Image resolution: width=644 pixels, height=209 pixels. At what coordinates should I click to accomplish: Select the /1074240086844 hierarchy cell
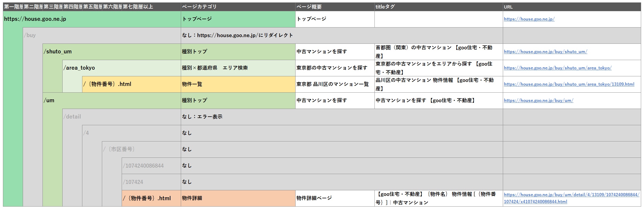[x=151, y=165]
